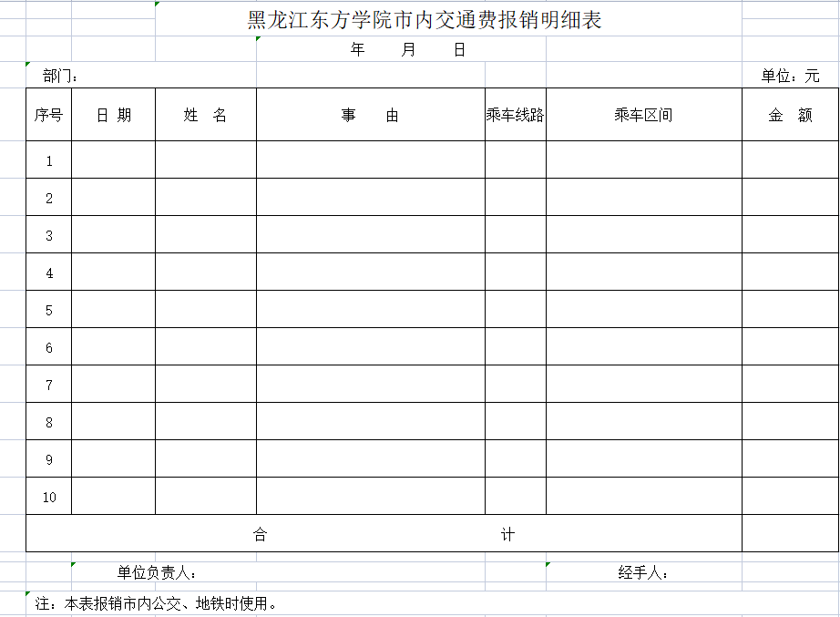The image size is (840, 617).
Task: Click the 日 期 column header cell
Action: pyautogui.click(x=114, y=115)
